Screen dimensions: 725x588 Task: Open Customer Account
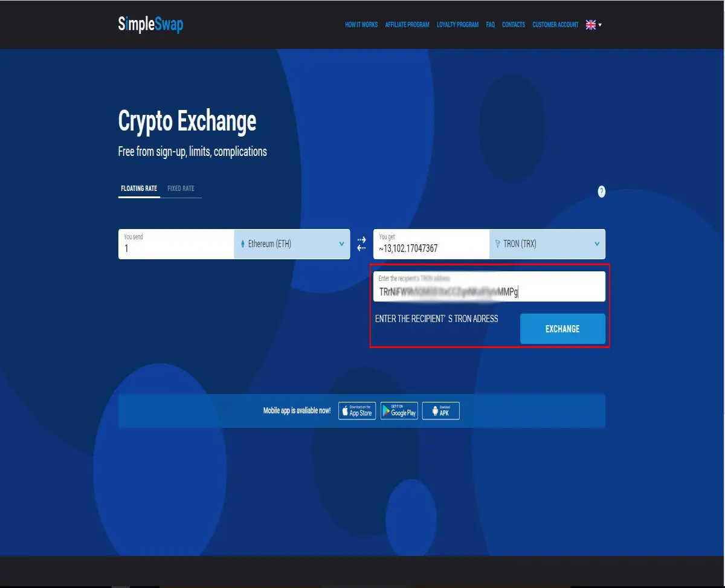555,25
